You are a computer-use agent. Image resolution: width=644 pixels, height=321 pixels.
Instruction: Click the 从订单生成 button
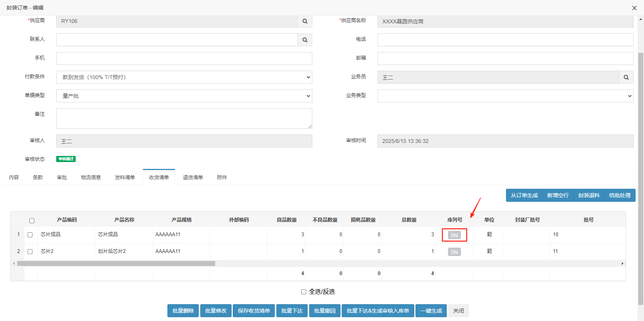[x=524, y=195]
